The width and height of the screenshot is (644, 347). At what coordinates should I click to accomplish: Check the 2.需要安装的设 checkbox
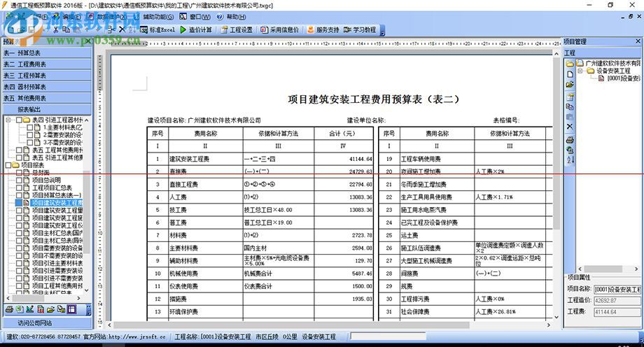coord(30,135)
